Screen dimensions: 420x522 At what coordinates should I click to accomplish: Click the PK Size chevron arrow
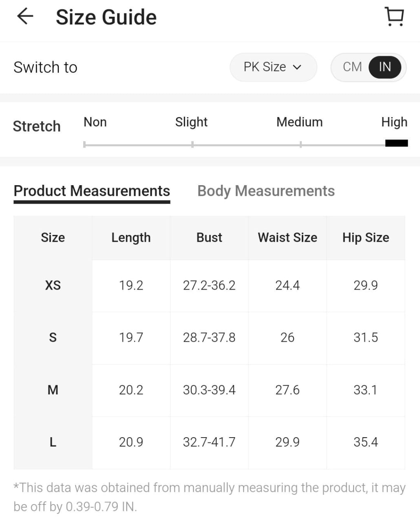pyautogui.click(x=297, y=67)
